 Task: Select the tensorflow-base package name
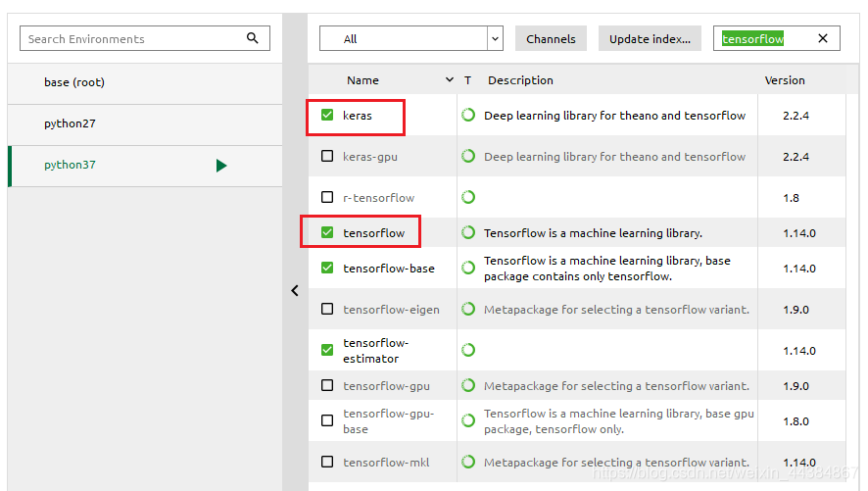[389, 269]
